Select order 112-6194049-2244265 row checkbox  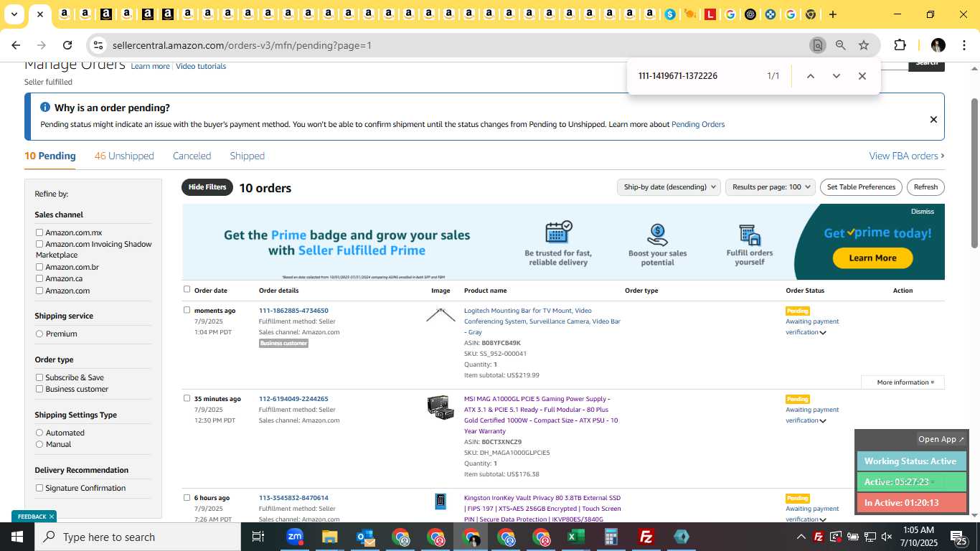[187, 398]
